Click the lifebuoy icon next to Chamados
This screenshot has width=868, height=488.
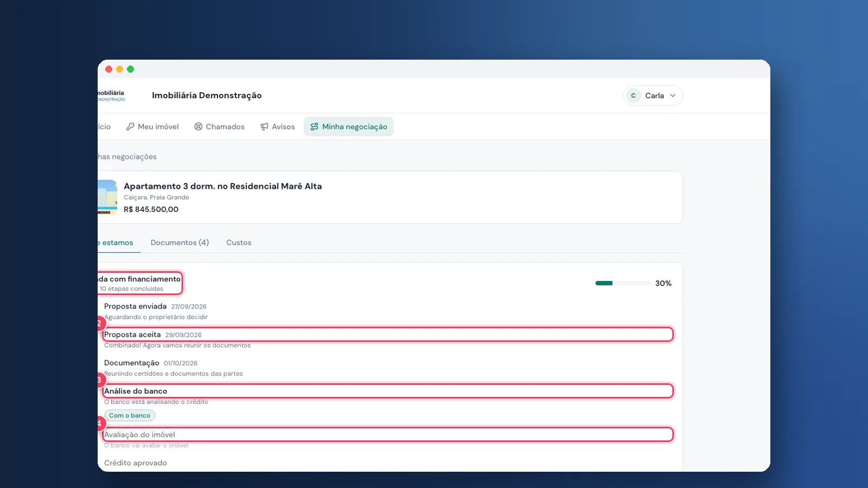[x=199, y=126]
